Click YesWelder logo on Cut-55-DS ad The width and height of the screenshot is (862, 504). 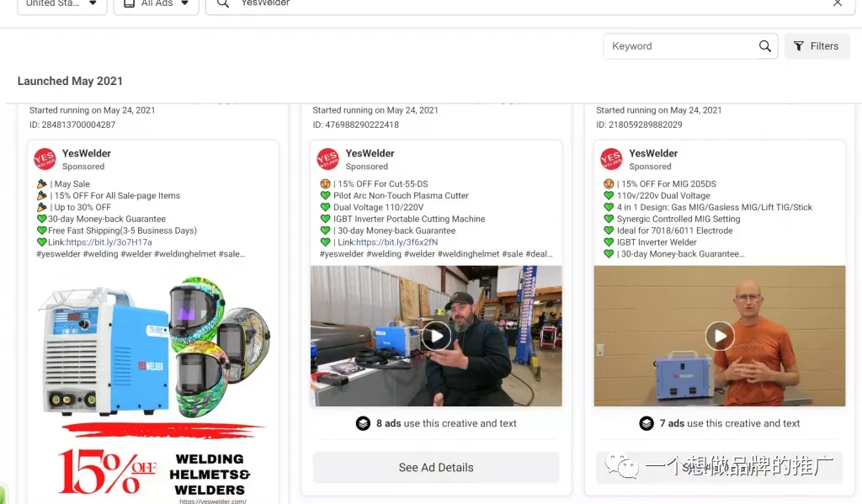[x=327, y=159]
